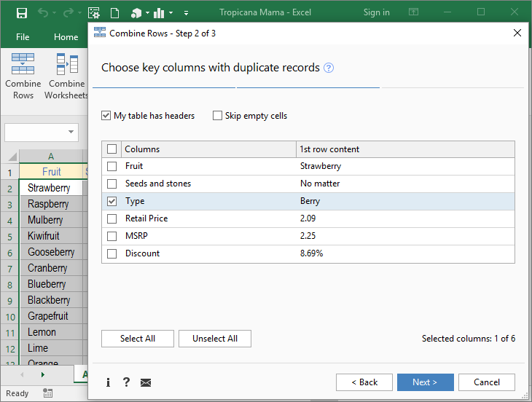The image size is (532, 402).
Task: Open the File menu tab
Action: [23, 37]
